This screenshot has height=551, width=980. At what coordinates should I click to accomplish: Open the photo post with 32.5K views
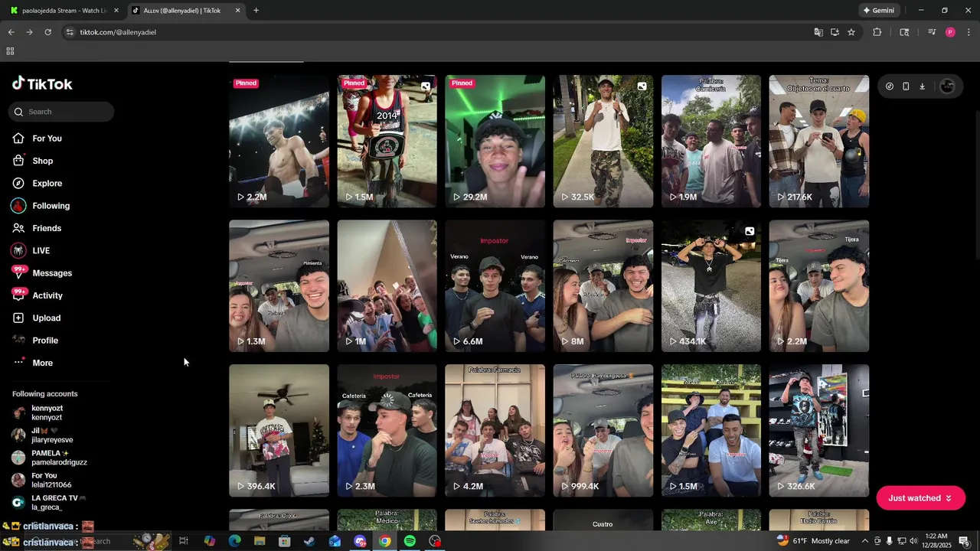click(x=603, y=142)
